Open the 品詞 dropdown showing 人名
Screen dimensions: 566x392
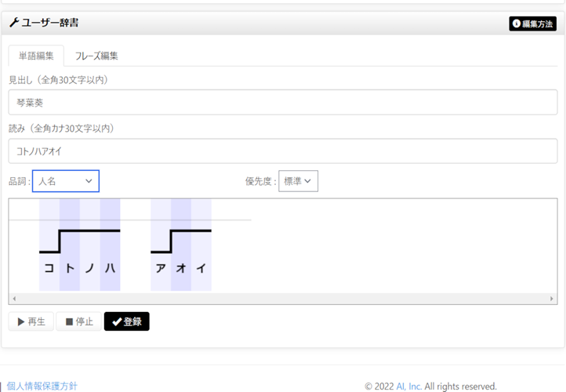pos(66,181)
